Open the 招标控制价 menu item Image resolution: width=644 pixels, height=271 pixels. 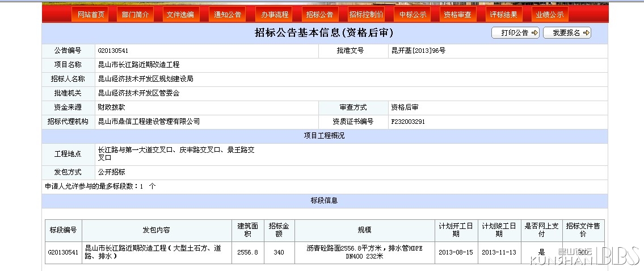coord(367,15)
